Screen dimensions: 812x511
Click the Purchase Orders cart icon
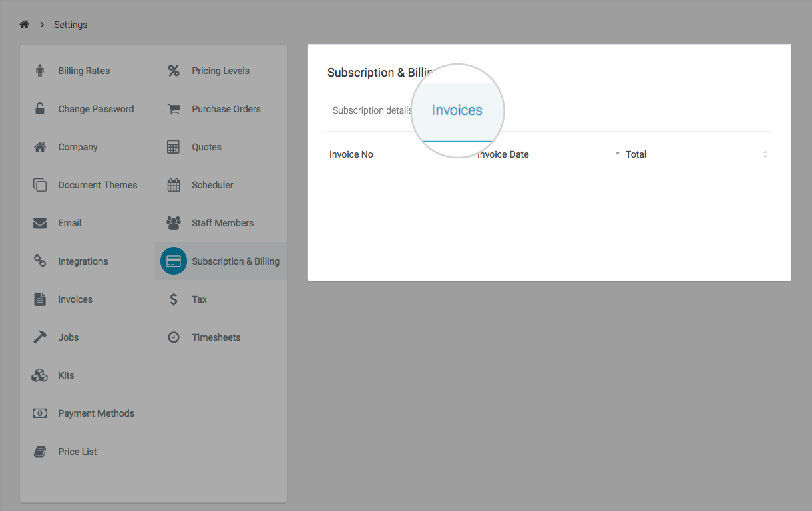174,109
